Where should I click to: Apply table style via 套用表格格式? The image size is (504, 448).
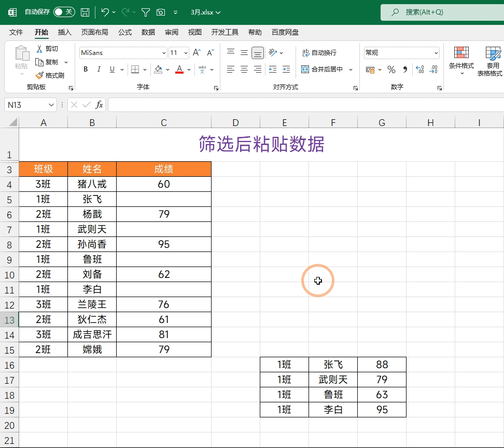click(493, 61)
